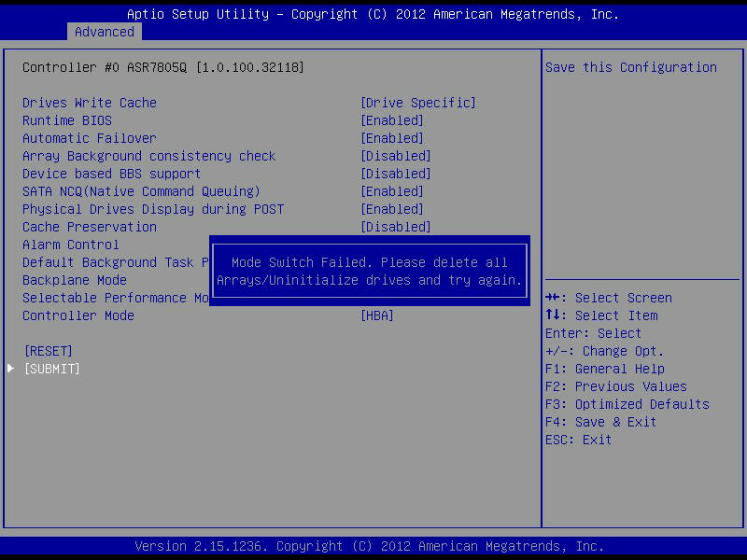Select Device based BBS support label

tap(112, 174)
